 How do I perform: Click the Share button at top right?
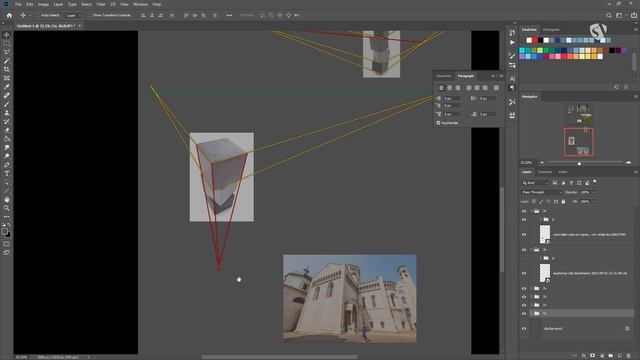[634, 15]
